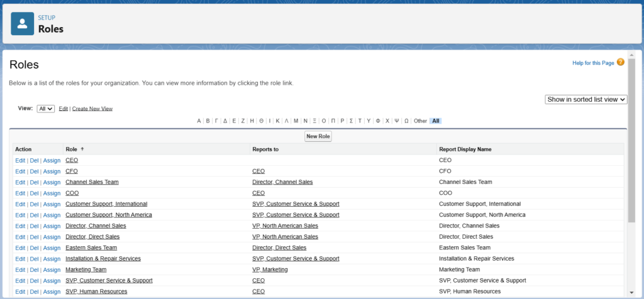Open the View dropdown set to All
The width and height of the screenshot is (644, 299).
tap(45, 109)
